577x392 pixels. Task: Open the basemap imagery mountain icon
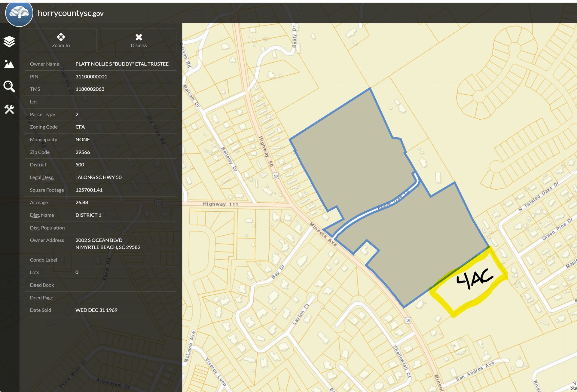[9, 64]
